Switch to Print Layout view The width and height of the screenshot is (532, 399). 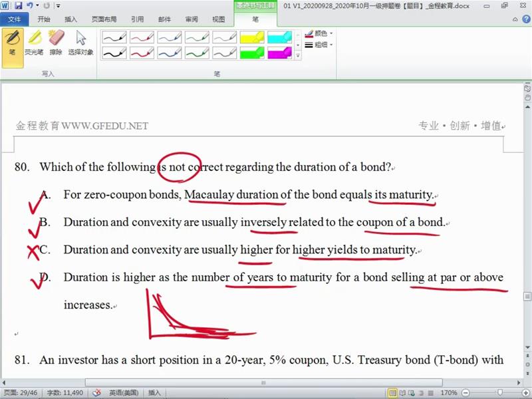click(393, 393)
